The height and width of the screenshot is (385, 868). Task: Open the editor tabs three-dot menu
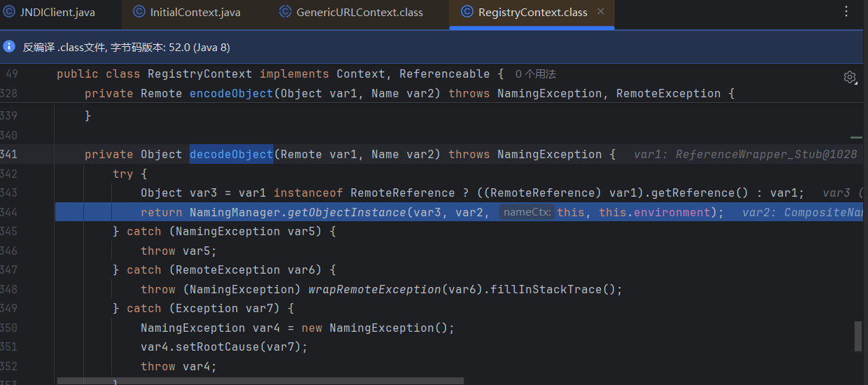pyautogui.click(x=846, y=12)
